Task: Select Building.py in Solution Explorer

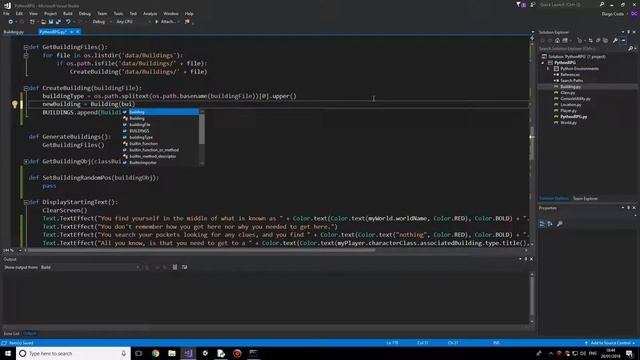Action: (570, 87)
